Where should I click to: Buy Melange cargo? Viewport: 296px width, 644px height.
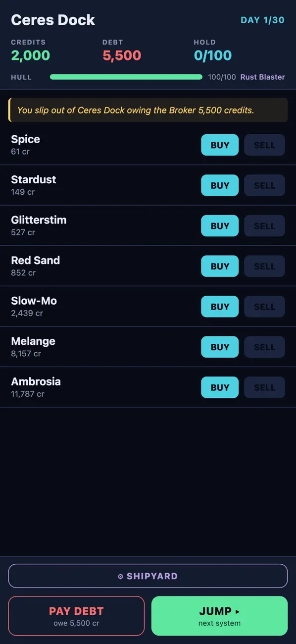click(220, 347)
